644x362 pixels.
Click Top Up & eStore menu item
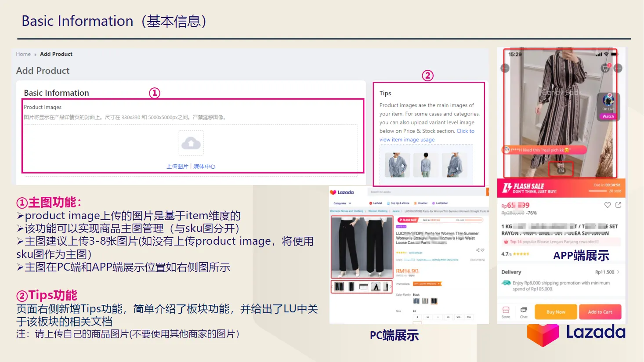[400, 203]
